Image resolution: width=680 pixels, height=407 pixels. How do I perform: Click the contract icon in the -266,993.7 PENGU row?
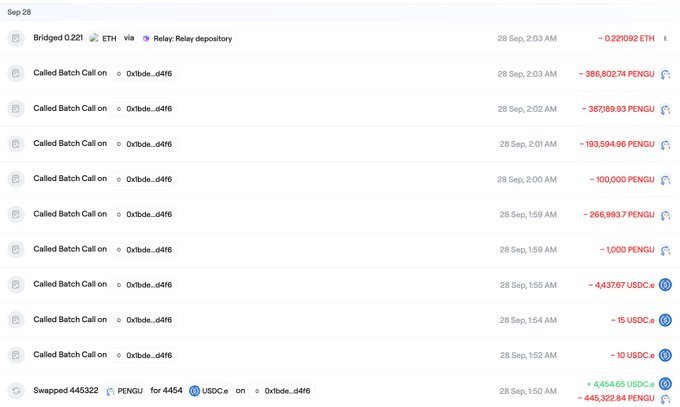pos(16,214)
